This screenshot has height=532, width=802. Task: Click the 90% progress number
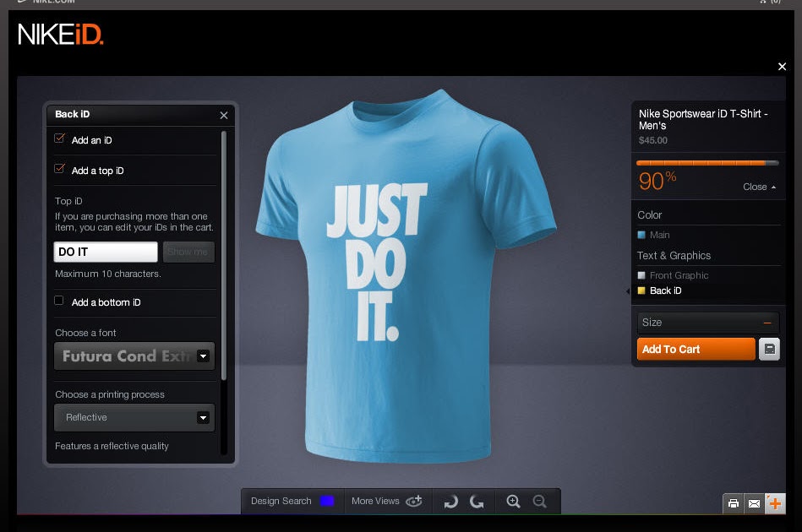[x=657, y=181]
